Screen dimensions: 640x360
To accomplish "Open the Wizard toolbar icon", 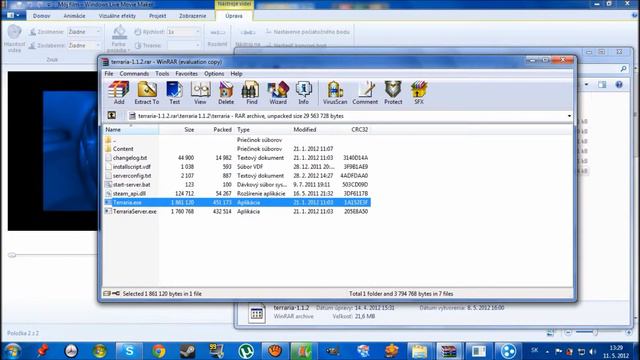I will click(278, 93).
